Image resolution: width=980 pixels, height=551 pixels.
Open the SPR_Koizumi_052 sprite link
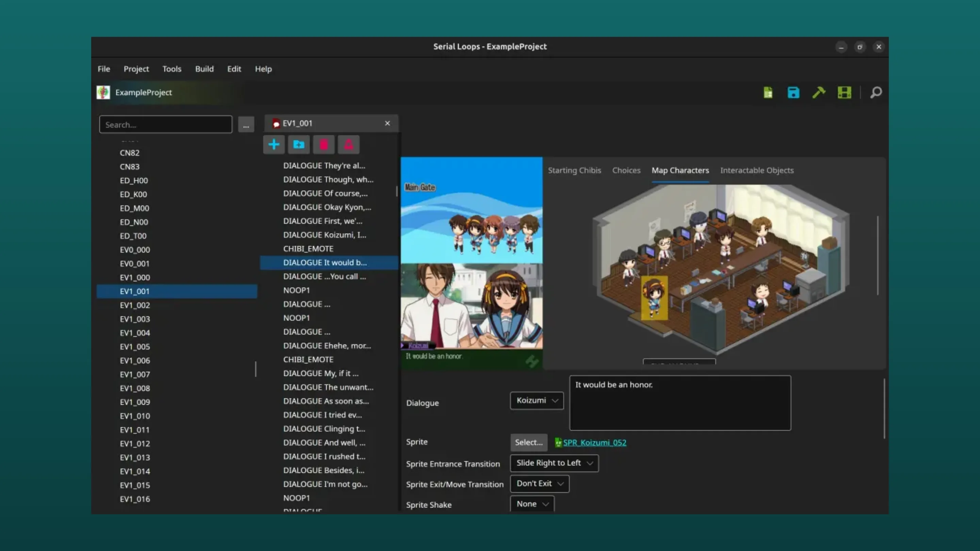594,442
